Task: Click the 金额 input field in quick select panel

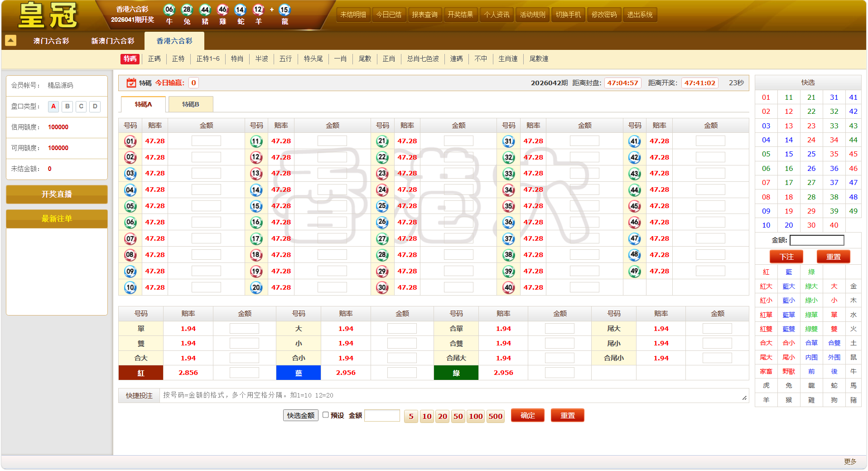Action: (817, 240)
